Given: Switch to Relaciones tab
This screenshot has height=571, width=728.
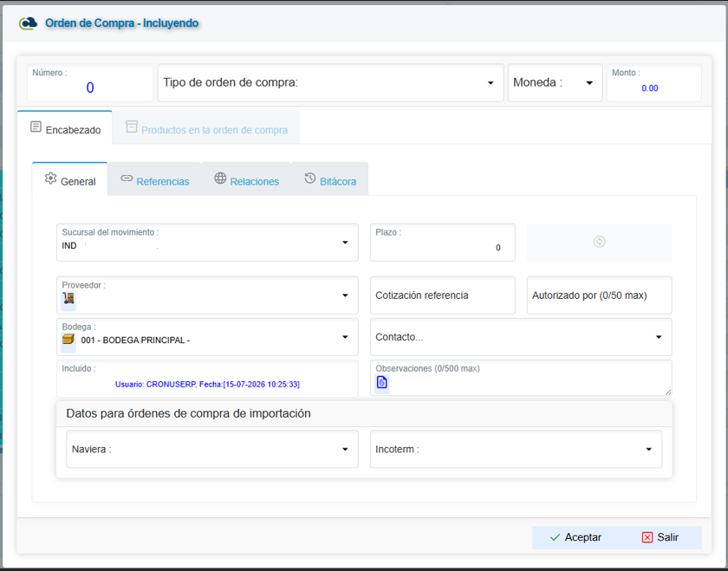Looking at the screenshot, I should coord(246,179).
